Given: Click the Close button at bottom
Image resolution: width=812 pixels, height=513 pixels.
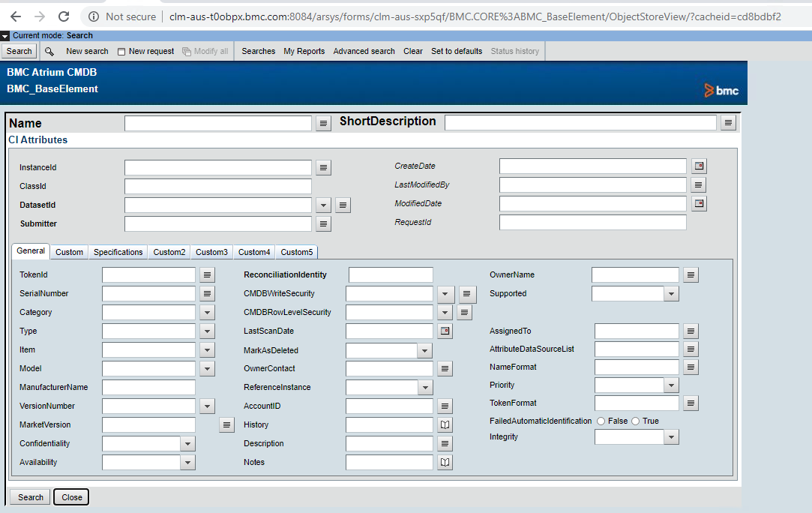Looking at the screenshot, I should click(x=71, y=497).
